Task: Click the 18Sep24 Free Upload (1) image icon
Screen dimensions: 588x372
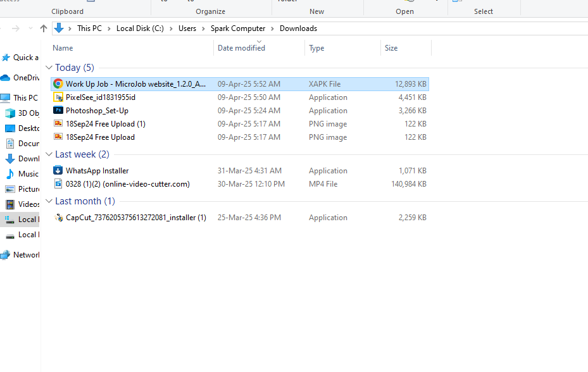Action: point(58,123)
